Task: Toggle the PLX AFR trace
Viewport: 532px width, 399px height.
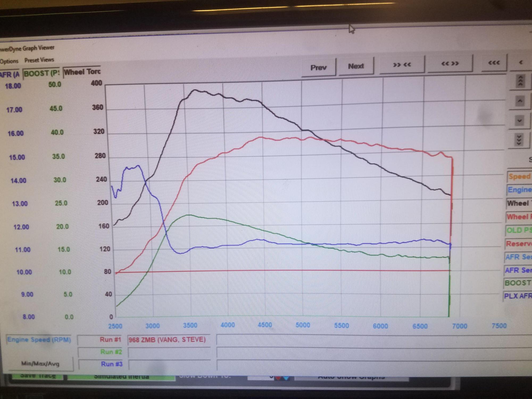Action: (x=518, y=296)
